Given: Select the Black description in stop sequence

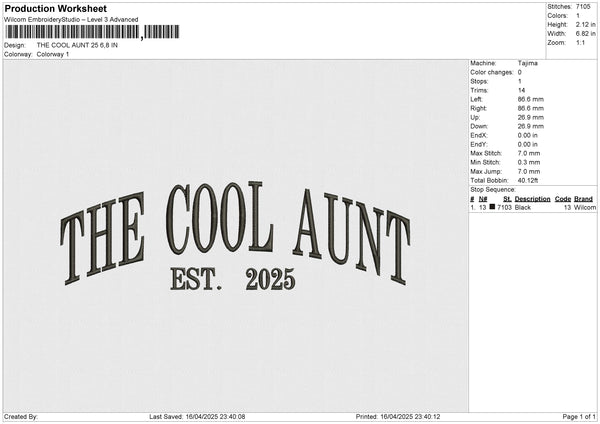Looking at the screenshot, I should tap(523, 207).
